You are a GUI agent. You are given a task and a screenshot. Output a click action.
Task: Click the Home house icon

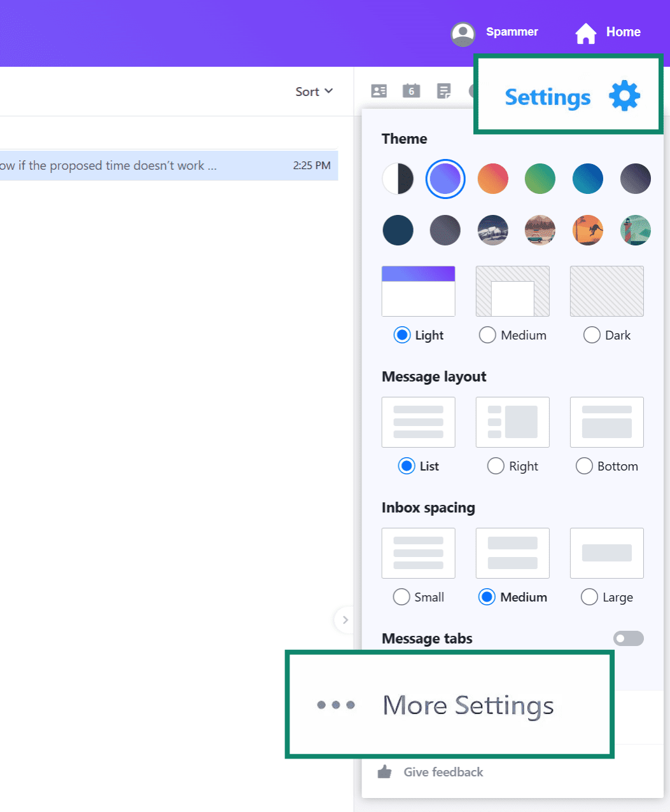(x=585, y=33)
